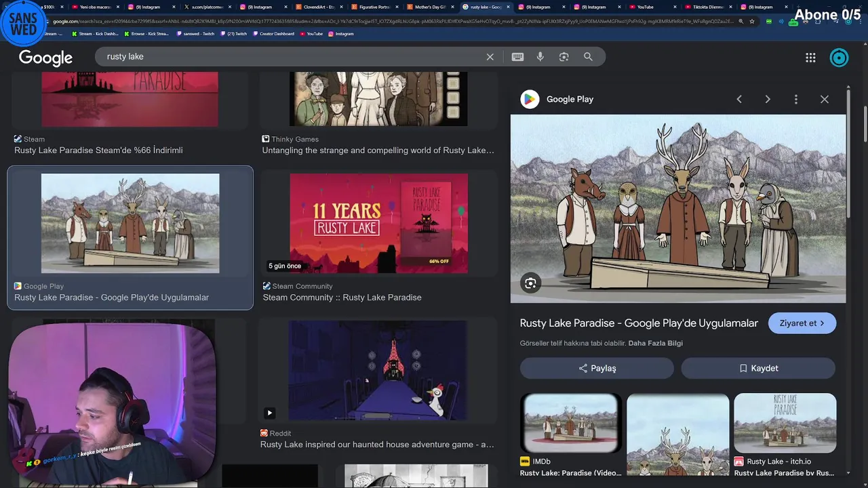The width and height of the screenshot is (868, 488).
Task: Close the image preview panel
Action: (825, 99)
